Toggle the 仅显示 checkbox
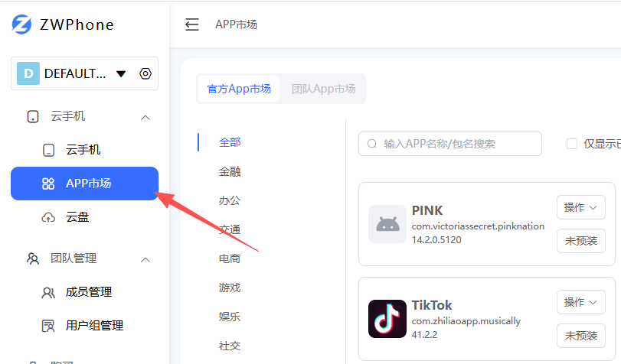Screen dimensions: 621x364 (572, 144)
